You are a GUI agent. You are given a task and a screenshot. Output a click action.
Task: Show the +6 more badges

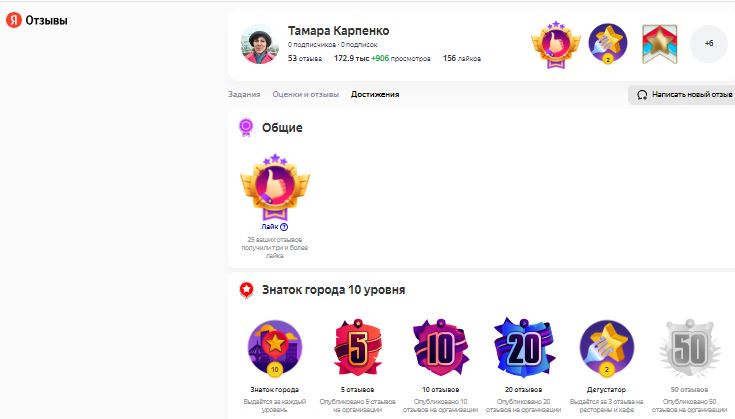point(709,44)
